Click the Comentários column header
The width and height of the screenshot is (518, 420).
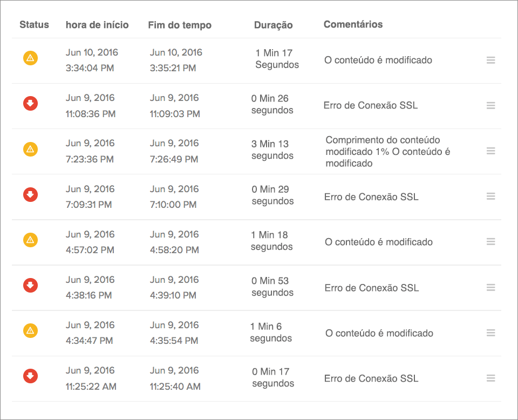coord(353,24)
